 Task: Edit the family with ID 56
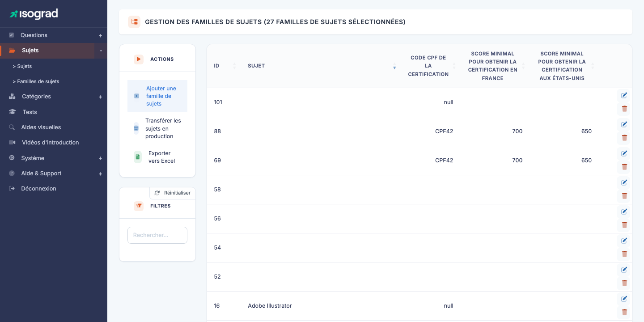[x=624, y=212]
